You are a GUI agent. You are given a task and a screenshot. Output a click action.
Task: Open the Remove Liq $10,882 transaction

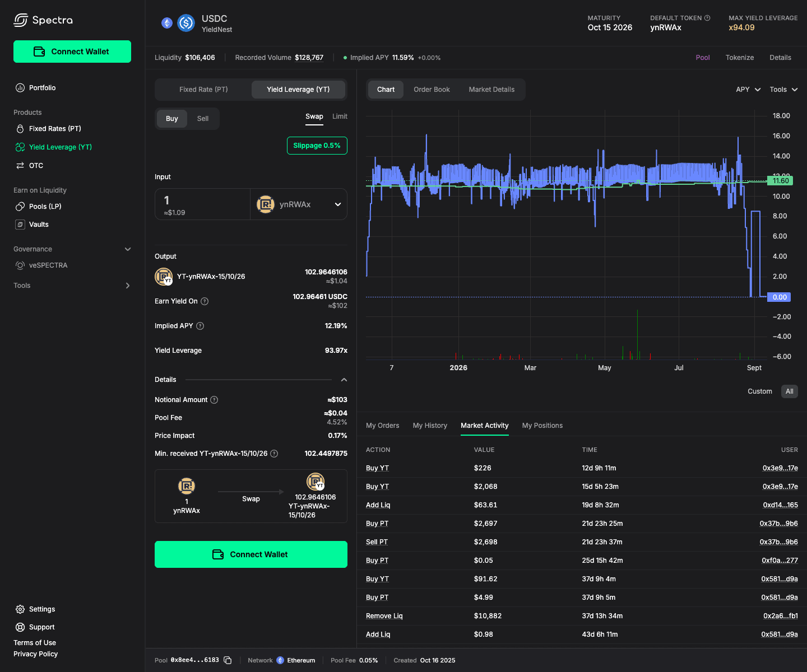click(384, 616)
